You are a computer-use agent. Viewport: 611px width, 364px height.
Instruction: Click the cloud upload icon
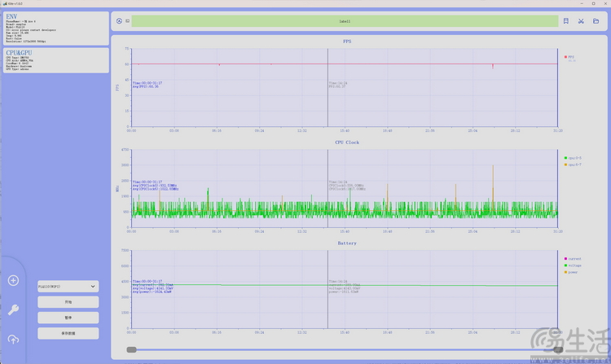click(13, 339)
